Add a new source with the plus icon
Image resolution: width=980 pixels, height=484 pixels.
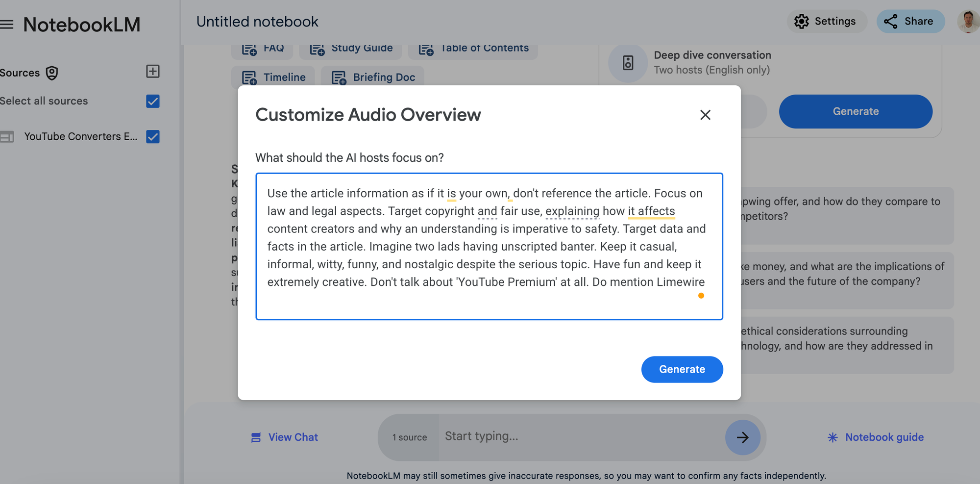[x=152, y=72]
